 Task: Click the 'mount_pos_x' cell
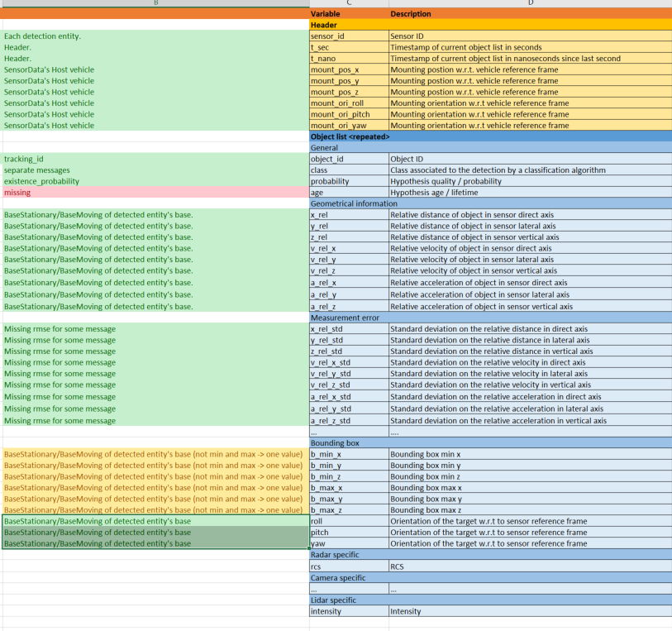(349, 69)
